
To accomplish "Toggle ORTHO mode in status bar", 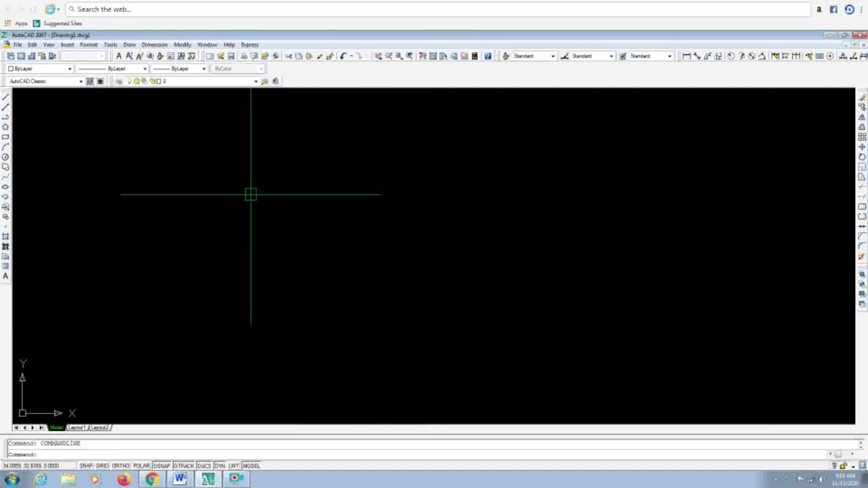I will [121, 466].
